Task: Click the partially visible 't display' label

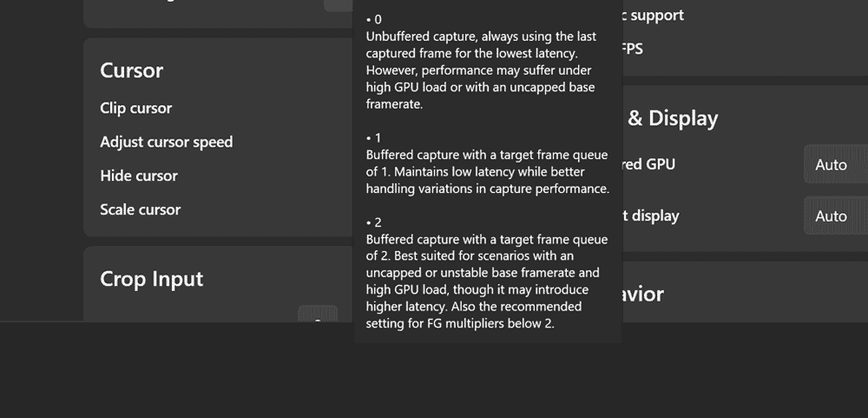Action: coord(650,216)
